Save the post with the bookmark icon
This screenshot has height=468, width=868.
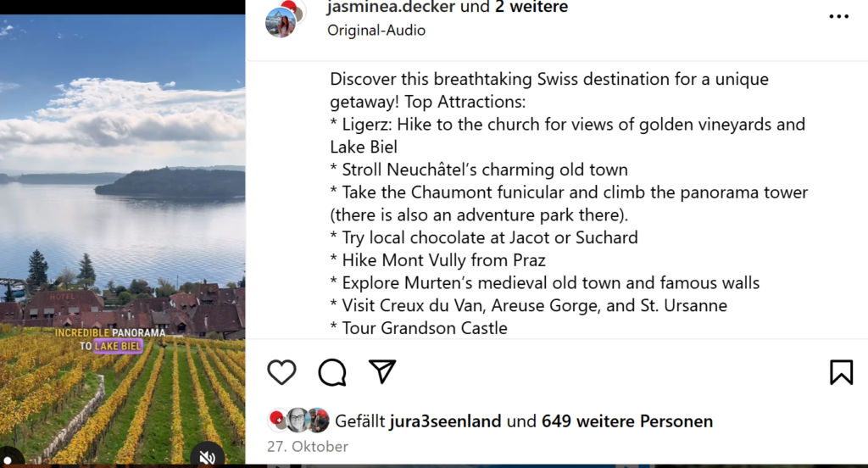[x=841, y=371]
